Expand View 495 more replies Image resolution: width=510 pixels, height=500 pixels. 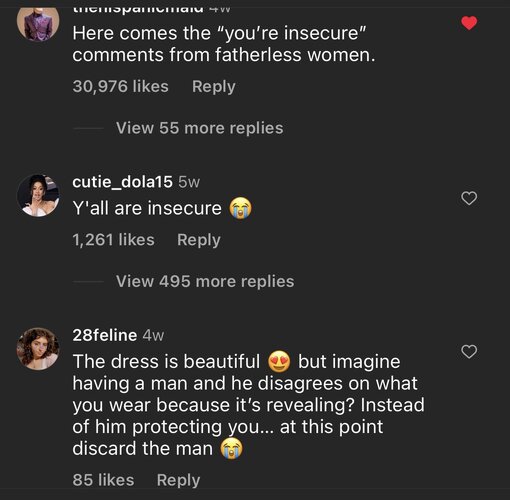coord(205,281)
